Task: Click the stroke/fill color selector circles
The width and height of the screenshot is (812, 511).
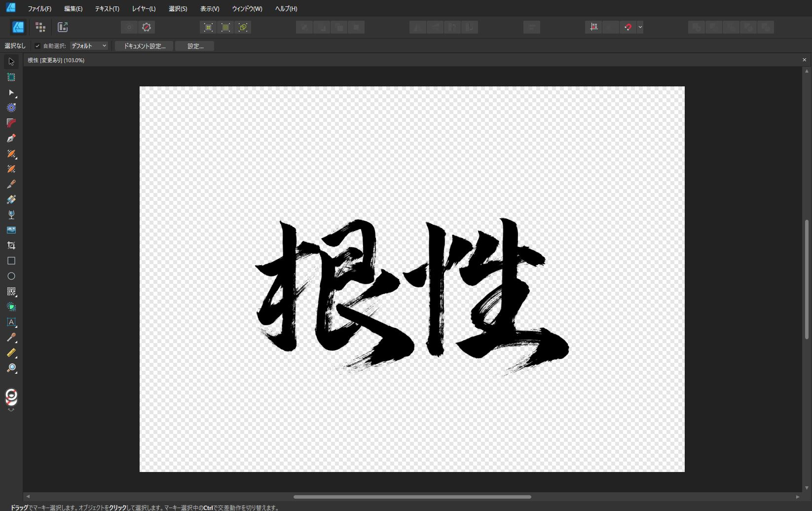Action: [11, 397]
